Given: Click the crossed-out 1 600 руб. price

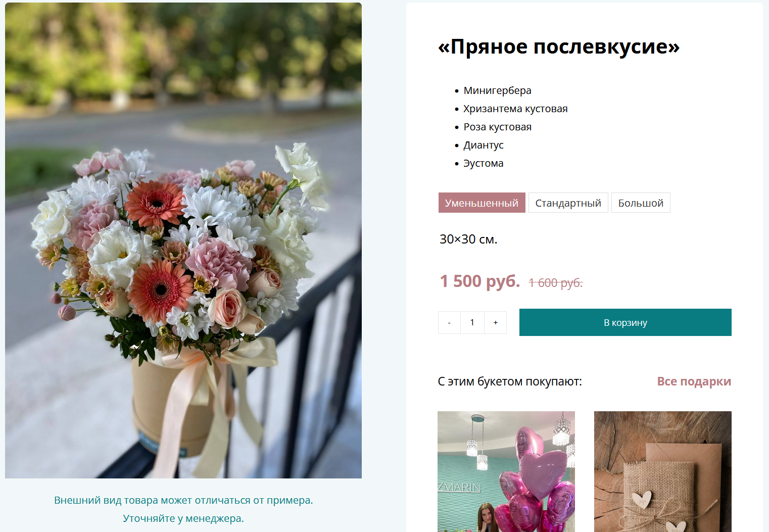Looking at the screenshot, I should pyautogui.click(x=555, y=283).
